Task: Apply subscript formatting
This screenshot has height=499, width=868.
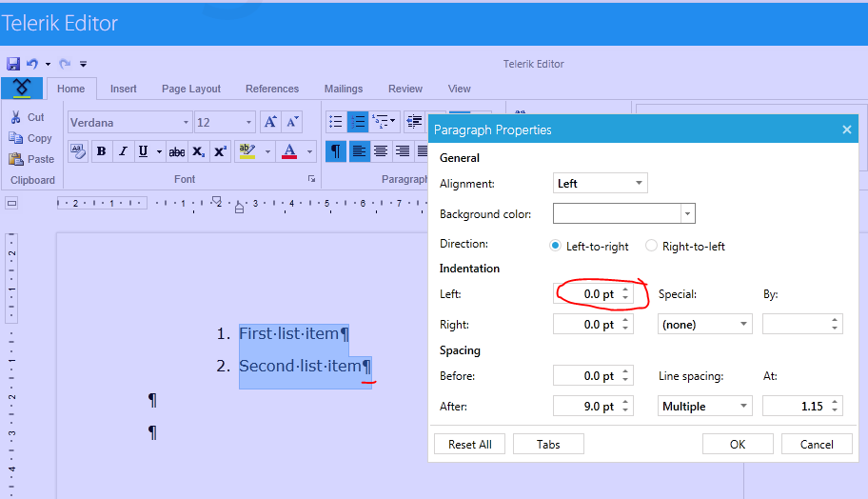Action: click(198, 151)
